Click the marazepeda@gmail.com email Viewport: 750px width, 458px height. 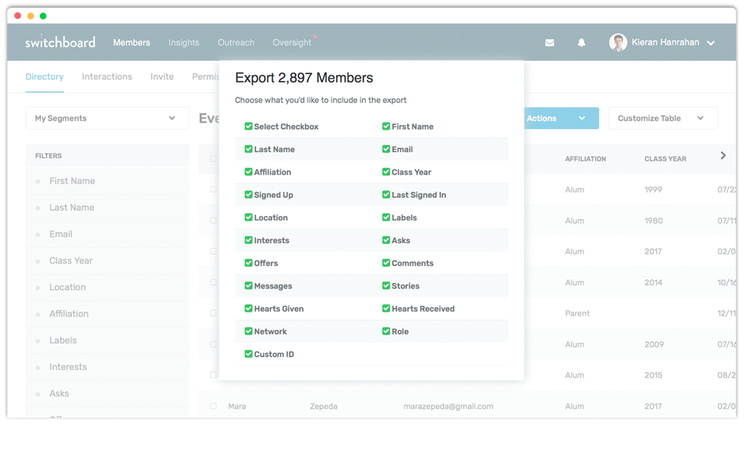click(448, 406)
